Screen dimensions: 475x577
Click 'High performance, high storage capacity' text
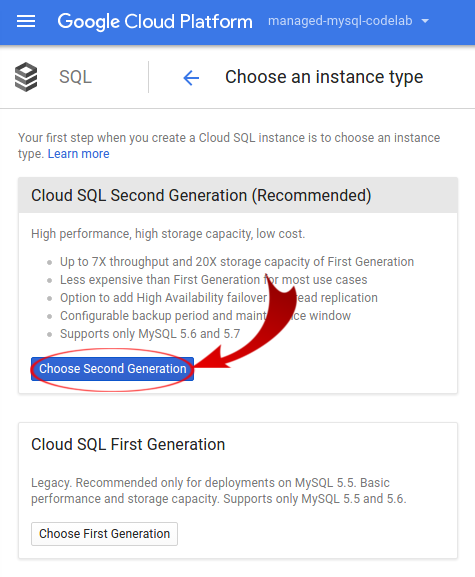(168, 234)
